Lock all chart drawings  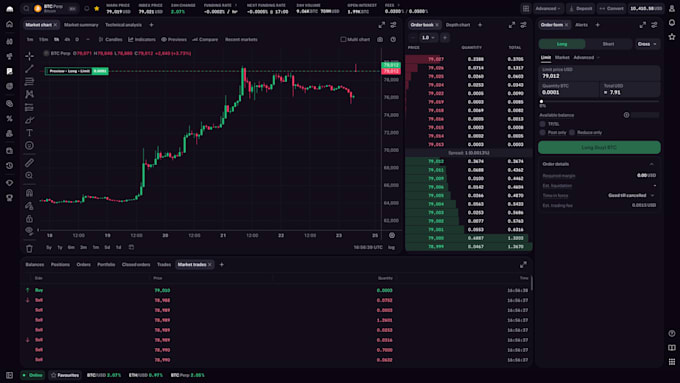click(x=29, y=219)
